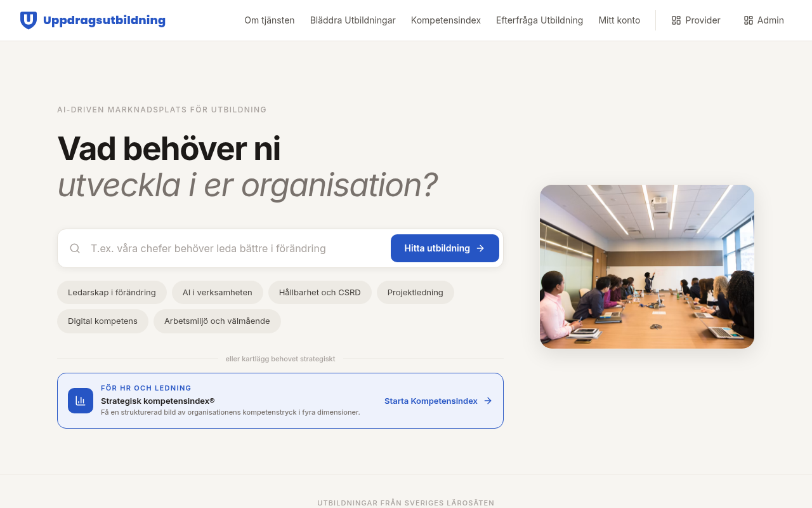Viewport: 812px width, 508px height.
Task: Click the text 'utveckla i er organisation?'
Action: (247, 185)
